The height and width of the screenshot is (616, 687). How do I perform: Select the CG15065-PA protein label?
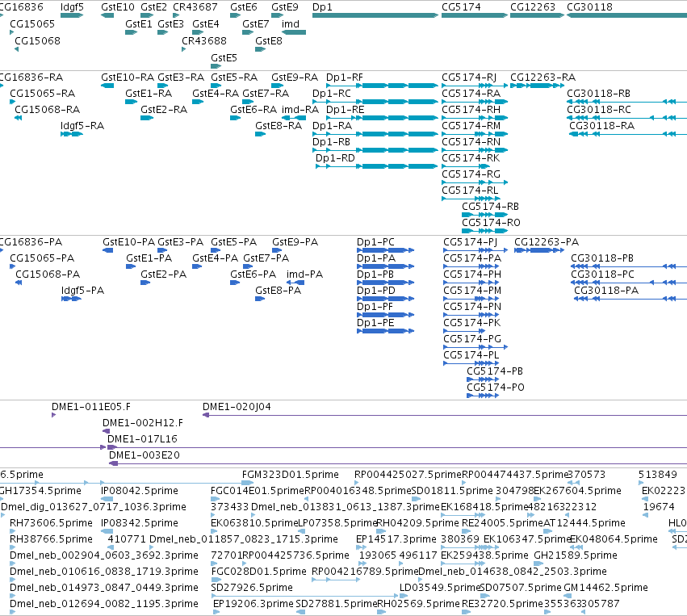42,258
